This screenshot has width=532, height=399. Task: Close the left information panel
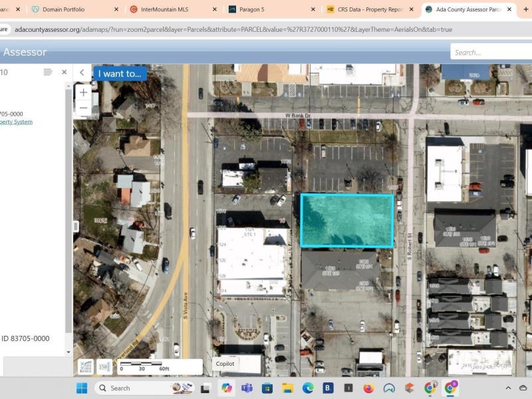tap(65, 72)
